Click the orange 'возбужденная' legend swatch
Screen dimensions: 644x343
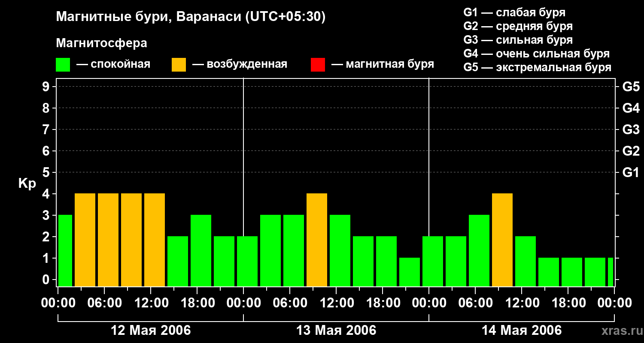pos(179,65)
